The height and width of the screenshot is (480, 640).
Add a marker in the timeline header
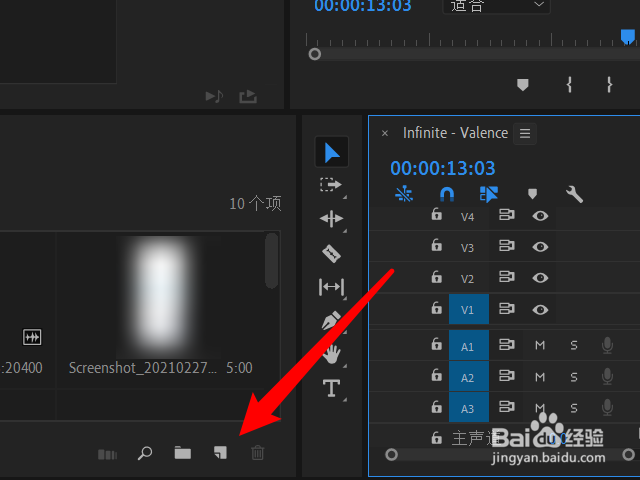532,193
